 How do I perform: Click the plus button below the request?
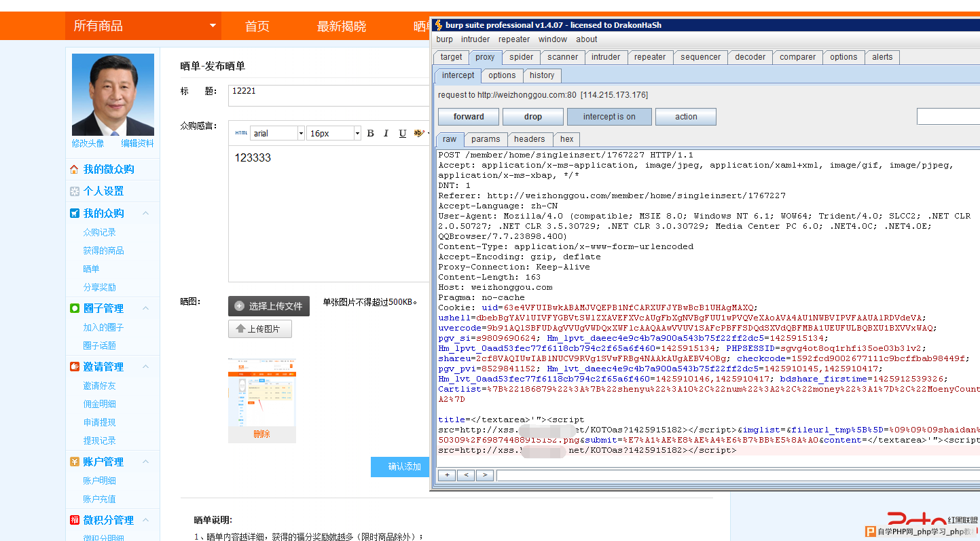[446, 475]
